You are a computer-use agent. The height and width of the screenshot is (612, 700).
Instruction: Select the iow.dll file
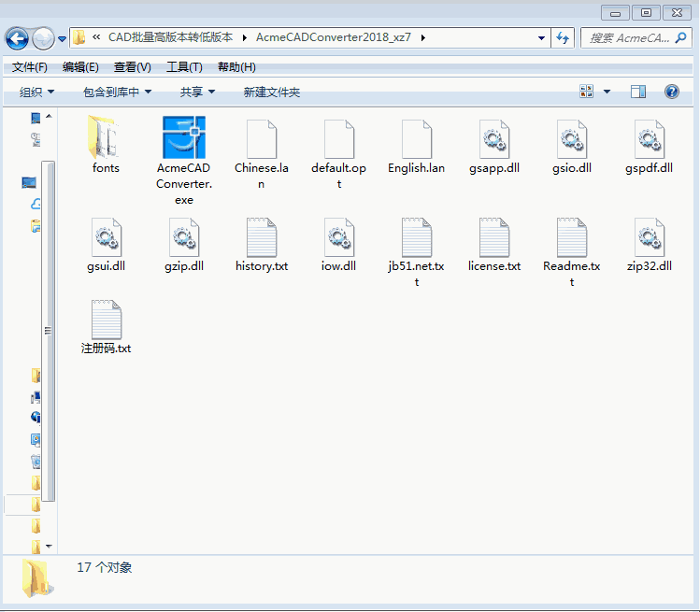coord(339,244)
